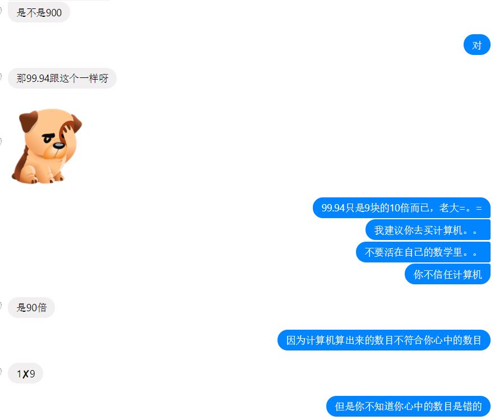The image size is (504, 420).
Task: Select the 你不信任计算机 bubble
Action: (447, 274)
